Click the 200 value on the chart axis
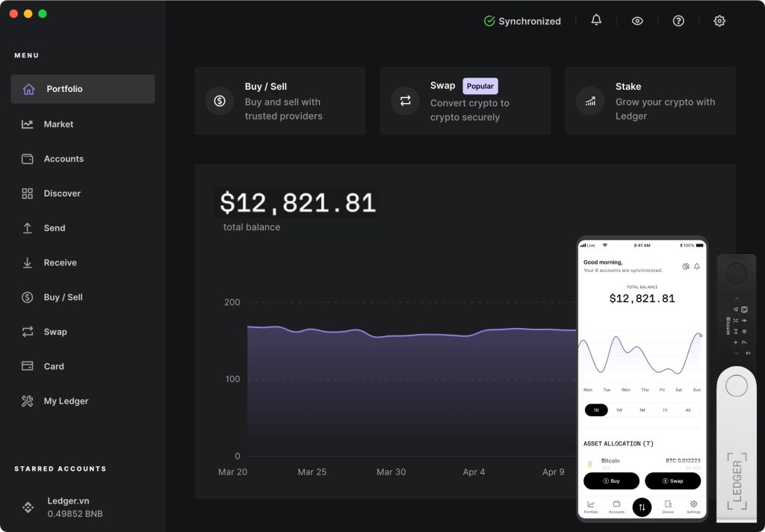Viewport: 765px width, 532px height. click(x=232, y=302)
